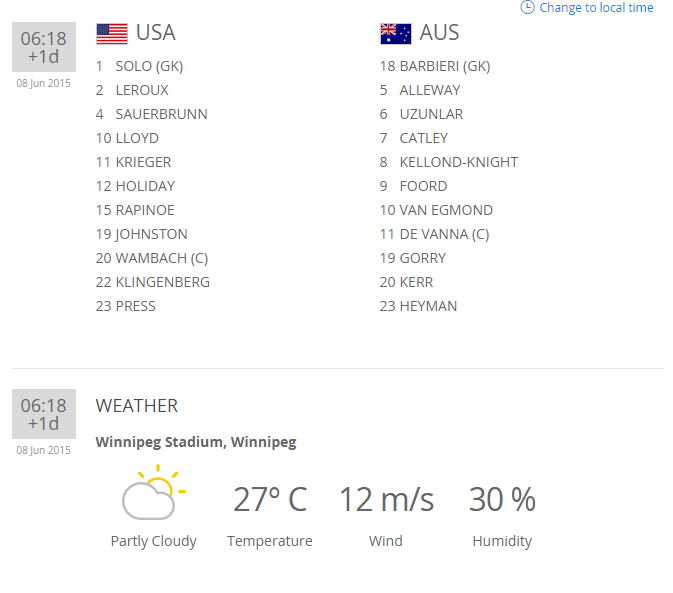Select WAMBACH (C) from USA lineup

(x=162, y=258)
